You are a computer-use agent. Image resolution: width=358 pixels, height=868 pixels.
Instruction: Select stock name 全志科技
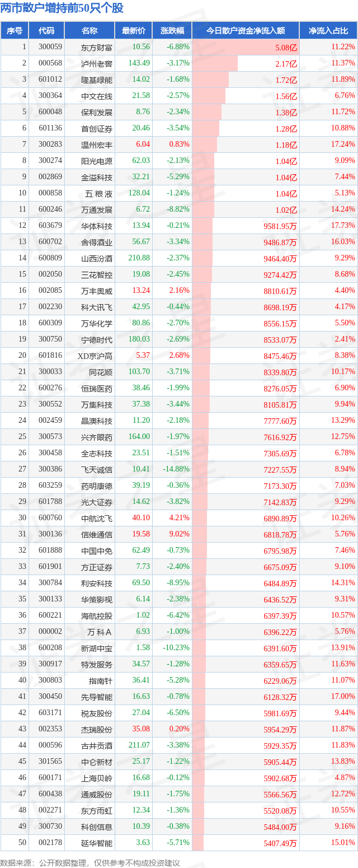tap(97, 453)
